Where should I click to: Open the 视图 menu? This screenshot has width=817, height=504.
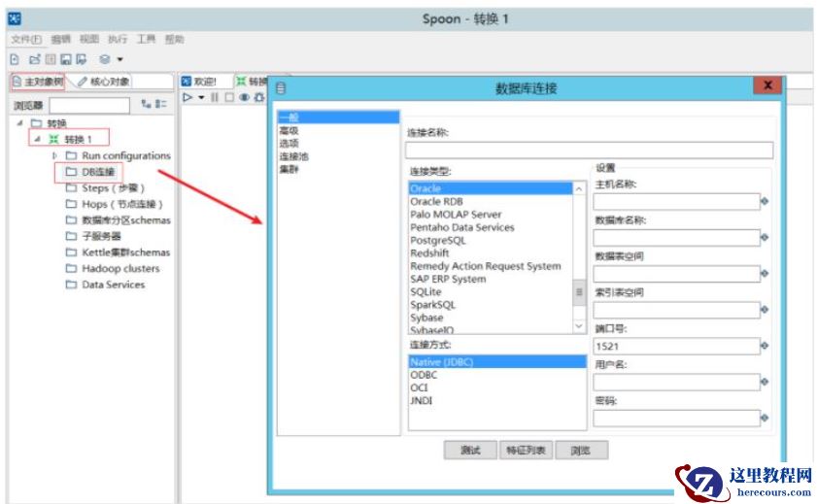(89, 40)
